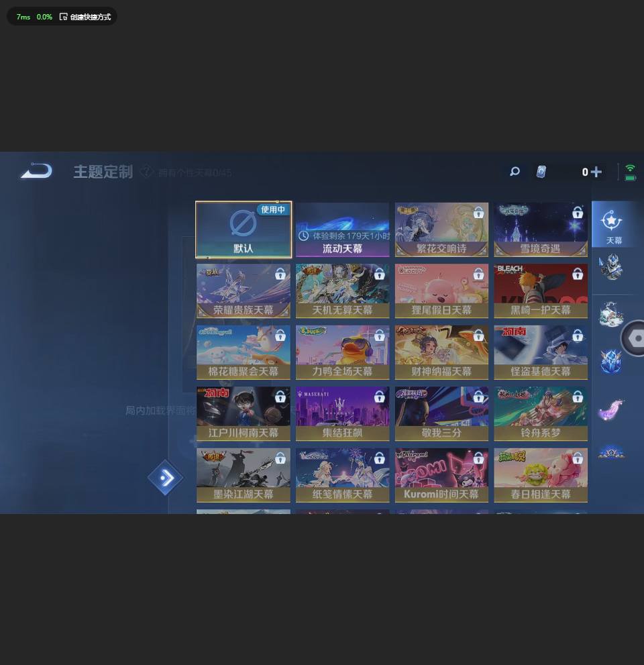Select the 怪盗基德天幕 card
Image resolution: width=644 pixels, height=665 pixels.
point(541,352)
